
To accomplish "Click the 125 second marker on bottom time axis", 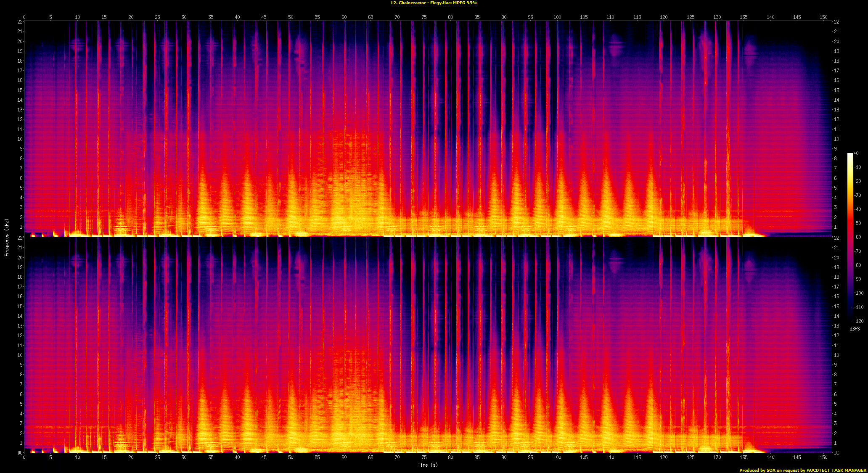I will (x=691, y=457).
